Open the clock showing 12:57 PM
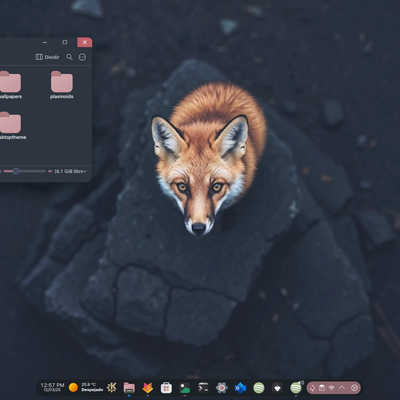Image resolution: width=400 pixels, height=400 pixels. [x=52, y=387]
